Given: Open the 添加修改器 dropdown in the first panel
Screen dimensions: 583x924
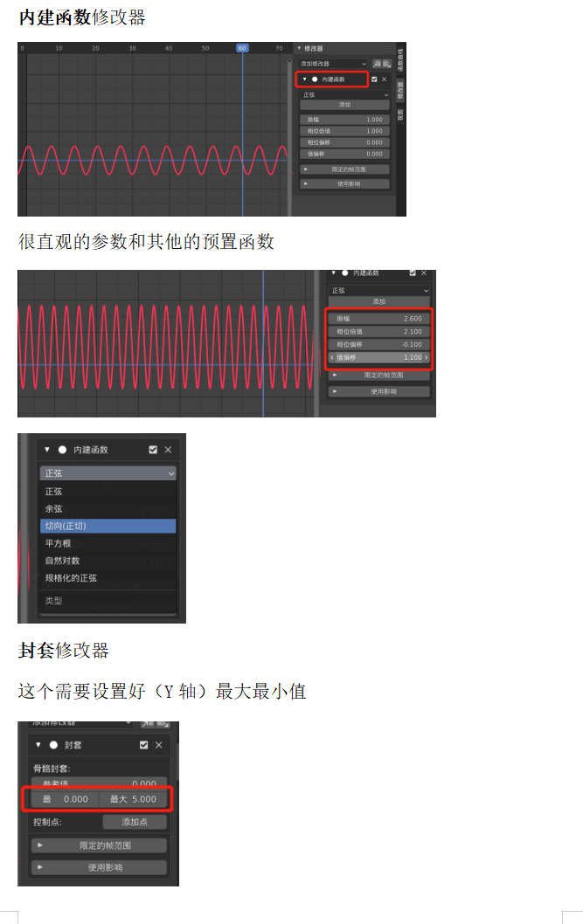Looking at the screenshot, I should [333, 64].
